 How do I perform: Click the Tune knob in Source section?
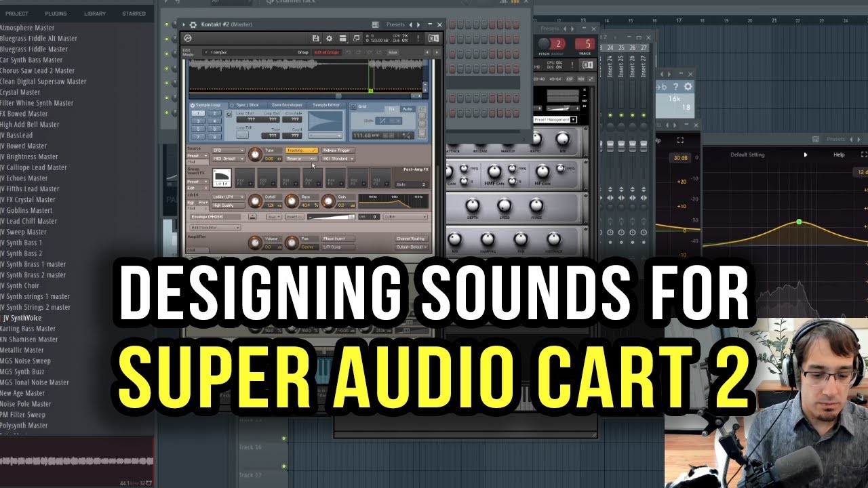[x=255, y=155]
